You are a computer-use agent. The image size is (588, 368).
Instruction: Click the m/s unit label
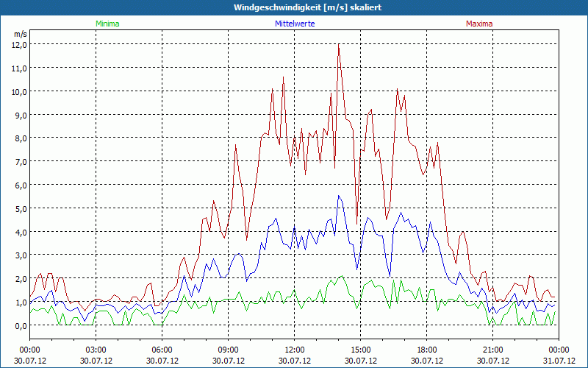point(21,34)
